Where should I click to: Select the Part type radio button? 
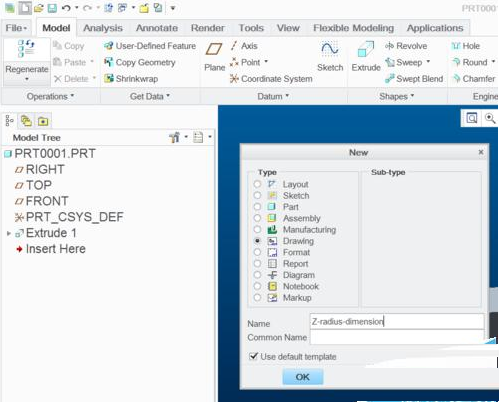(257, 207)
